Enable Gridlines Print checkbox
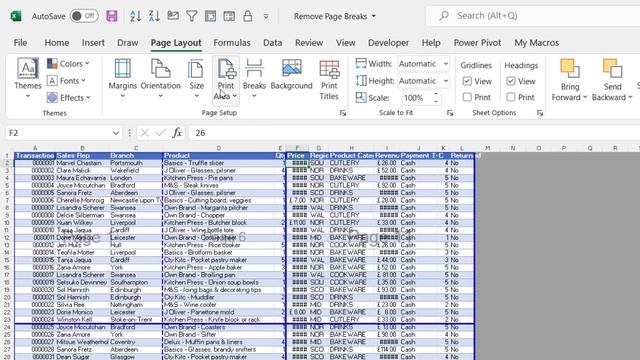Image resolution: width=640 pixels, height=360 pixels. [467, 97]
